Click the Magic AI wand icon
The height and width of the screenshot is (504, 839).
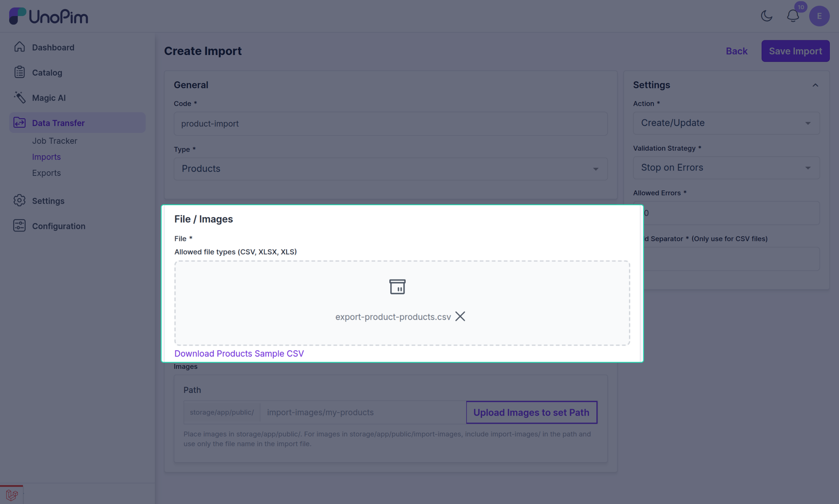click(19, 98)
